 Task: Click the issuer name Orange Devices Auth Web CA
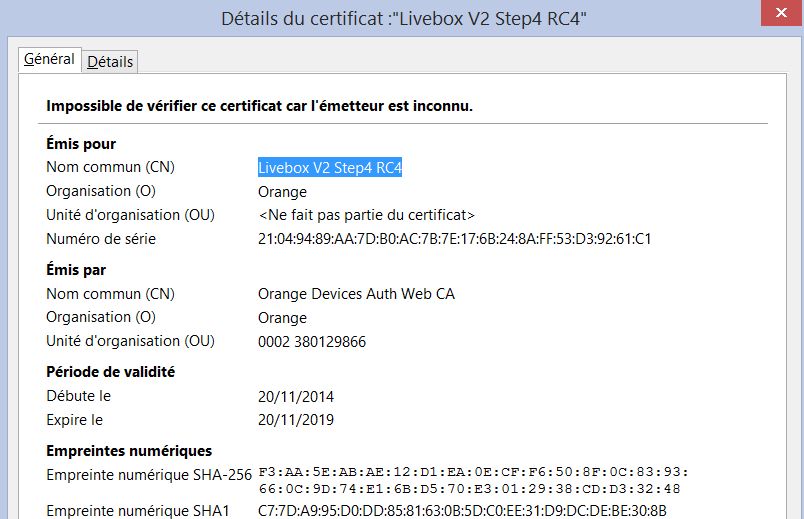pos(356,293)
